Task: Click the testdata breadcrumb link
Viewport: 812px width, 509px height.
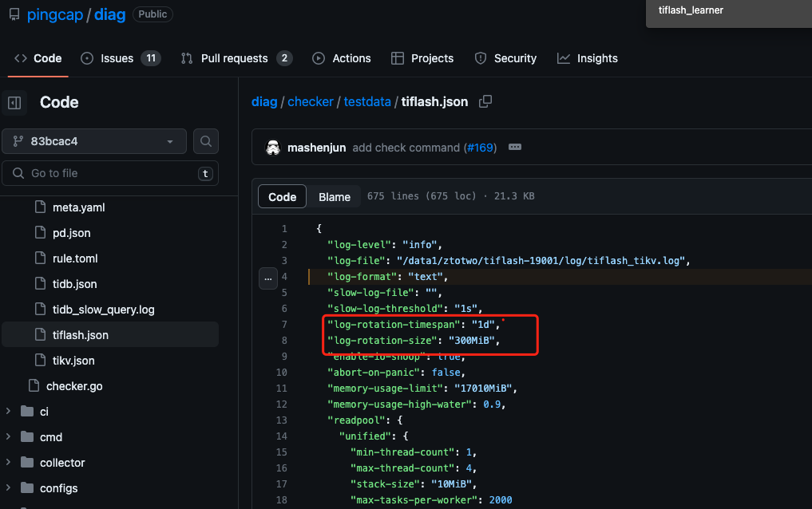Action: (x=367, y=102)
